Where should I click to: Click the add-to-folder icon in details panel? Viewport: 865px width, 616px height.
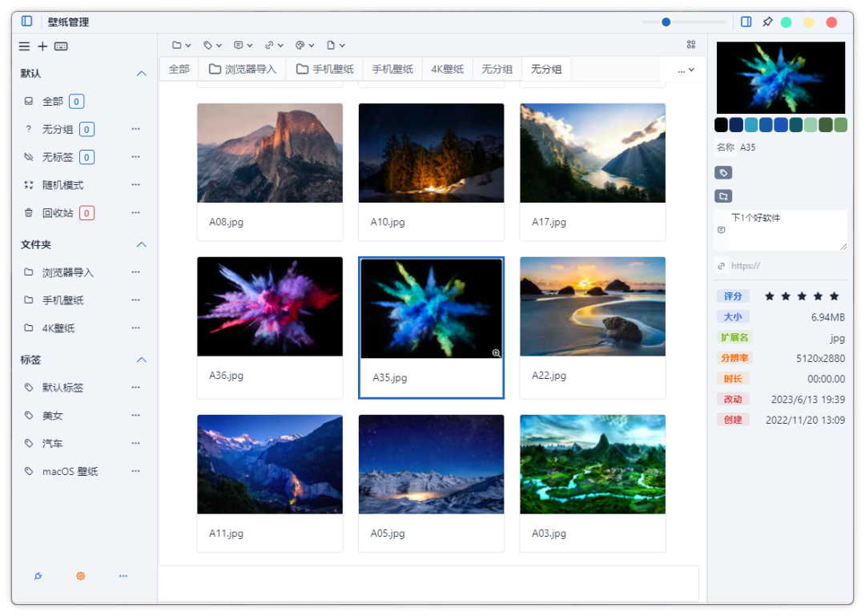pos(722,196)
